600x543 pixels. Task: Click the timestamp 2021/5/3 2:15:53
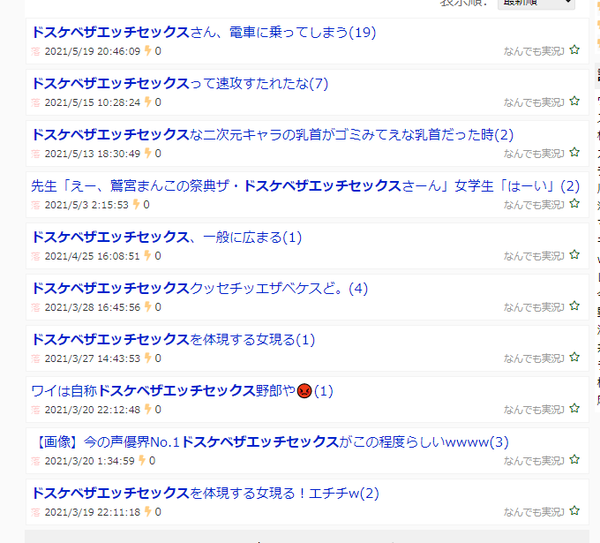pyautogui.click(x=86, y=205)
